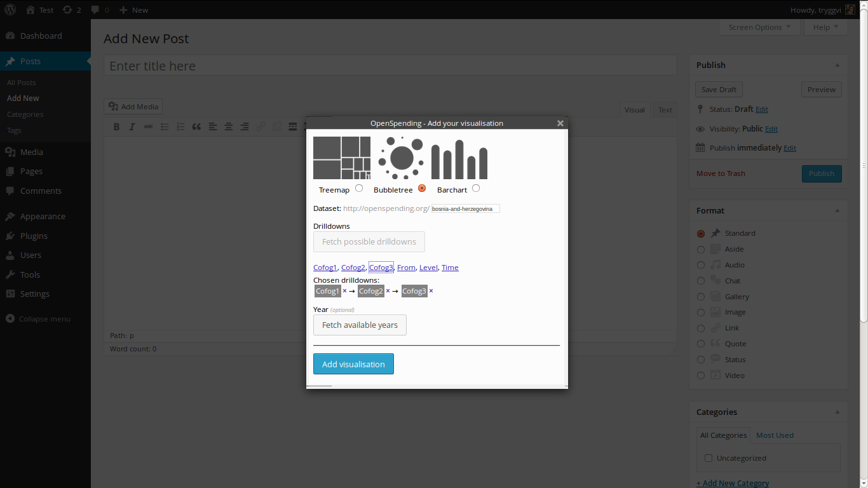The width and height of the screenshot is (868, 488).
Task: Collapse the Categories panel
Action: [837, 412]
